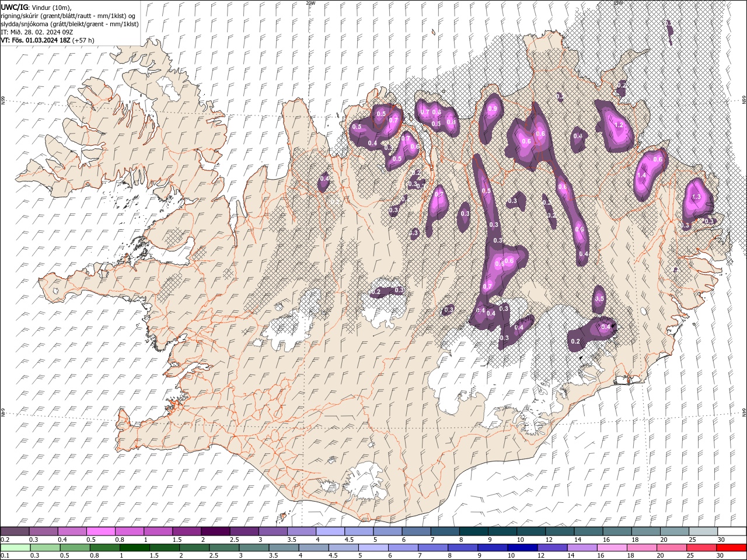Click the grey-green 3 swatch in lower legend row

[254, 548]
